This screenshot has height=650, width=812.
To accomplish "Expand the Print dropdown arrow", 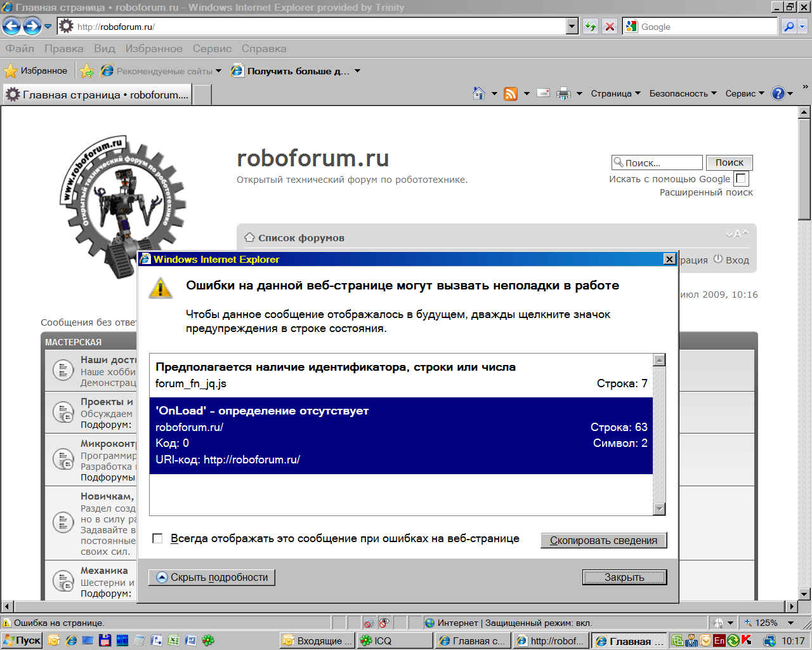I will (x=579, y=94).
